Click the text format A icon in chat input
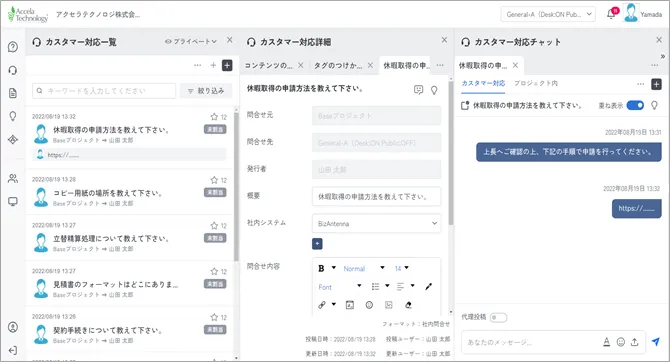This screenshot has height=362, width=670. (x=606, y=342)
